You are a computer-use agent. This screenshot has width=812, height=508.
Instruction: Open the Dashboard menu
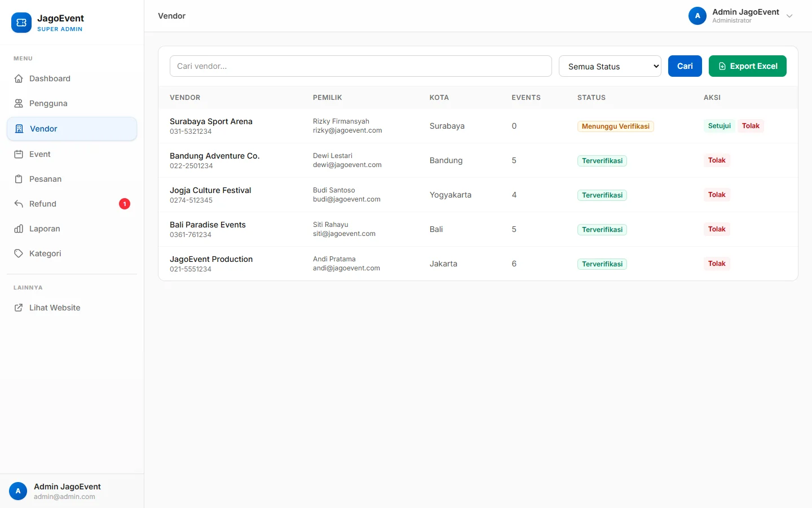coord(72,78)
